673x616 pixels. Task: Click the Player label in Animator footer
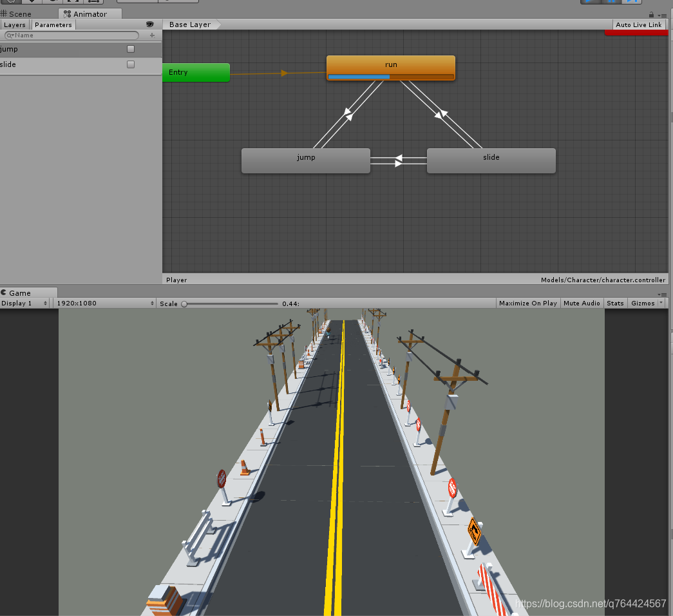176,280
